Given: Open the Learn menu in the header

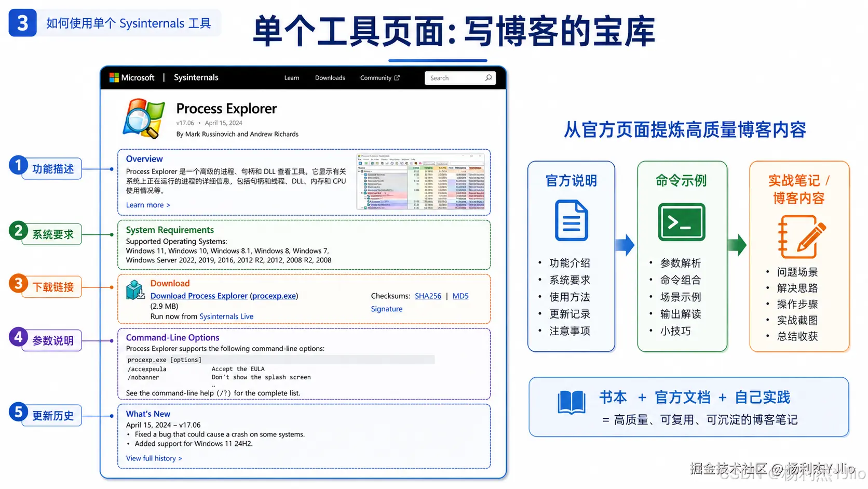Looking at the screenshot, I should click(x=292, y=78).
